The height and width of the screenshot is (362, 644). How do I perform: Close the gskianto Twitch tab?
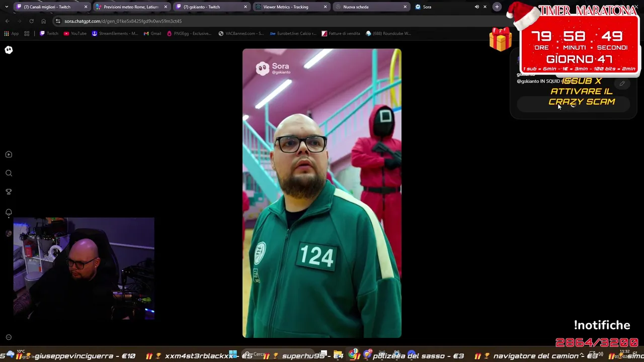pyautogui.click(x=246, y=7)
